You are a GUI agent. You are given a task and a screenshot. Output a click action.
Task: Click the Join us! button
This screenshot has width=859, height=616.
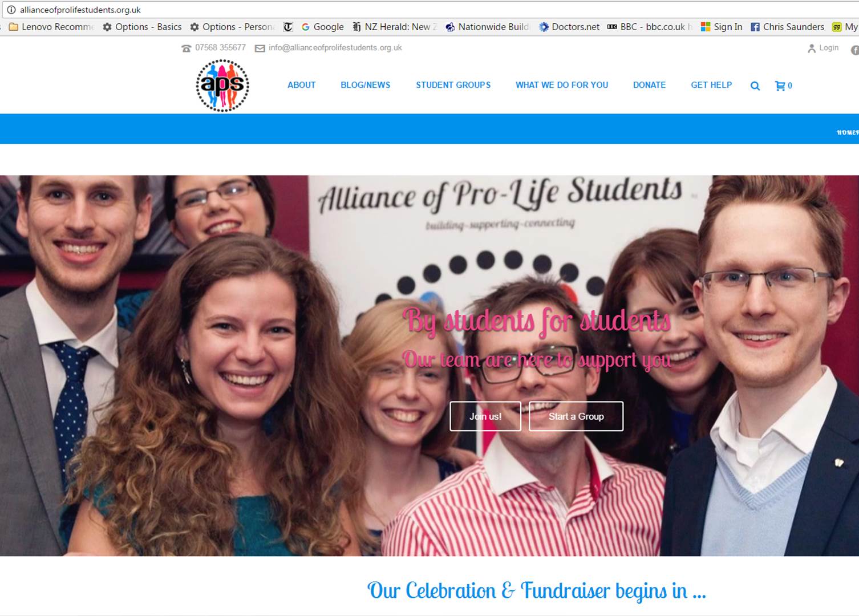(x=485, y=416)
